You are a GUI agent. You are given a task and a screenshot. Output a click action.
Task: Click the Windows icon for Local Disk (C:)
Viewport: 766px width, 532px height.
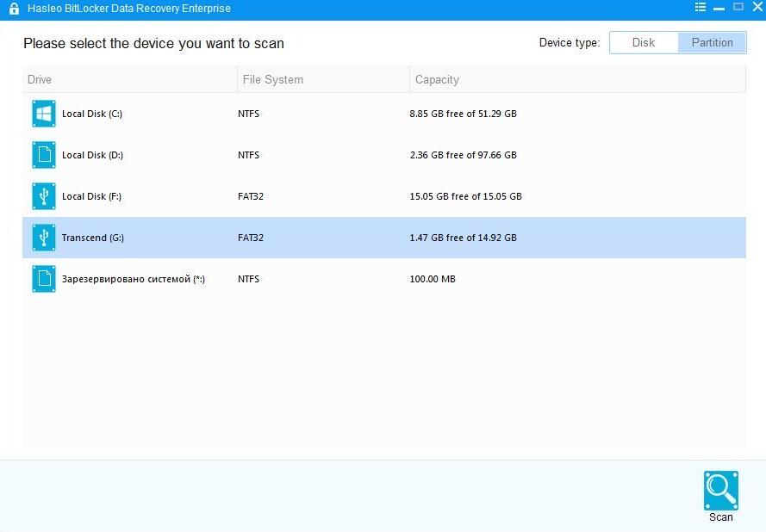pyautogui.click(x=44, y=114)
